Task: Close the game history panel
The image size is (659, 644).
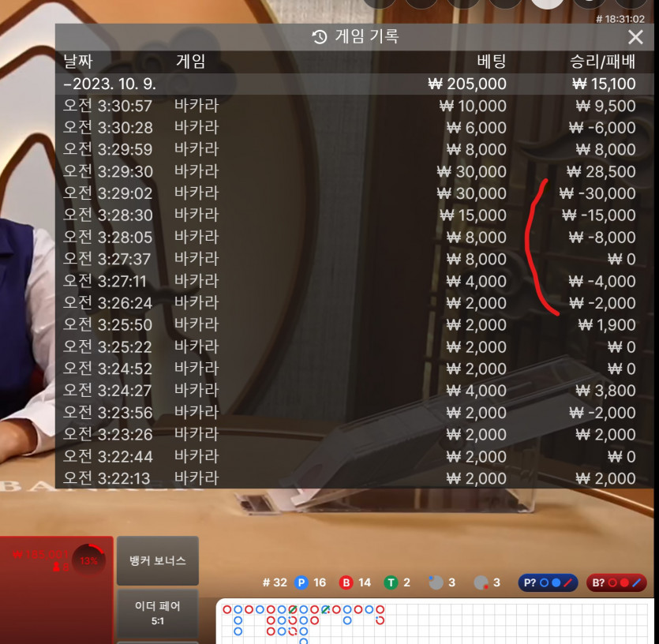Action: coord(635,37)
